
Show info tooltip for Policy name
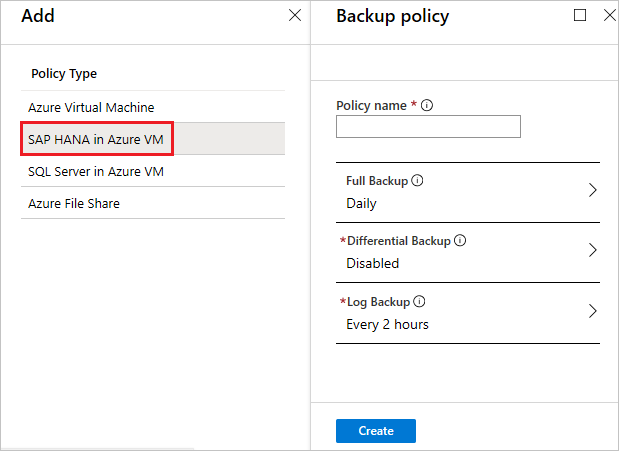pos(427,105)
